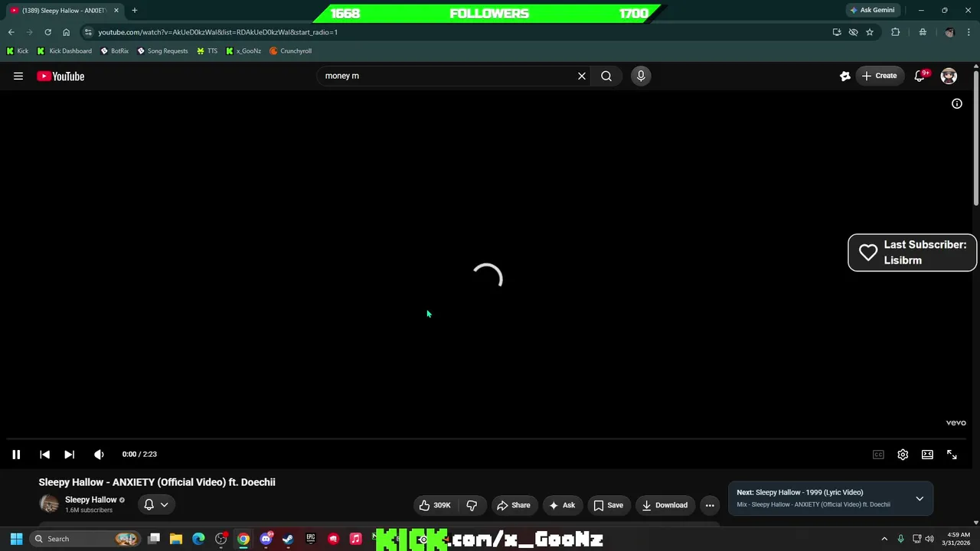Open the Chrome extensions puzzle icon
Image resolution: width=980 pixels, height=551 pixels.
pos(895,32)
